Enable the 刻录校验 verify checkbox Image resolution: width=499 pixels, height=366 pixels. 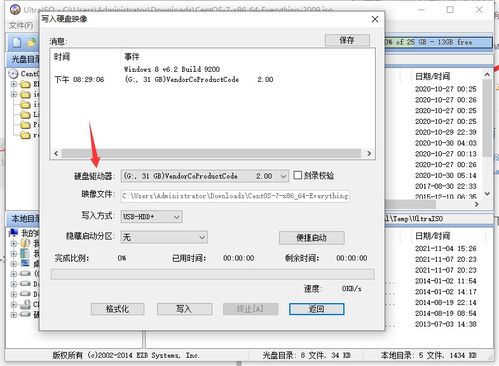tap(297, 175)
